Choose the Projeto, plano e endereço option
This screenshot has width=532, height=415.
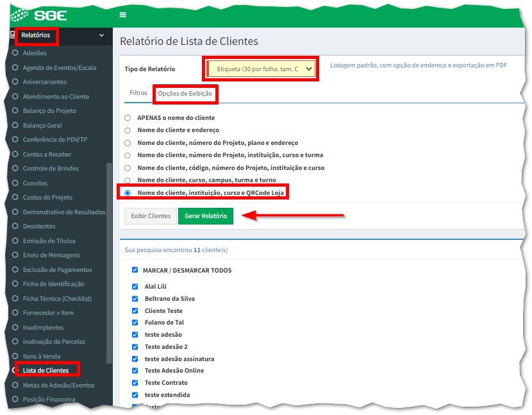point(128,143)
